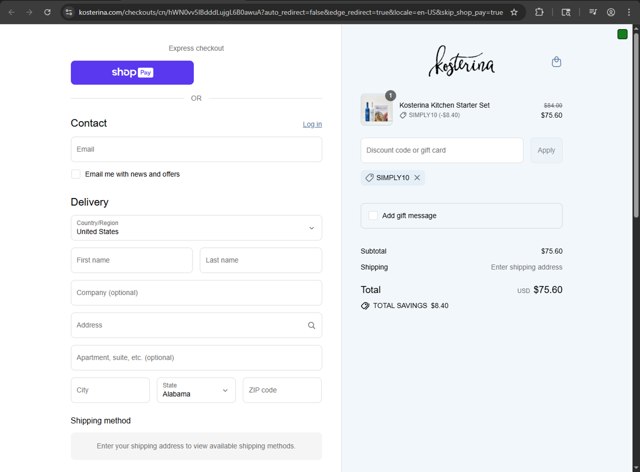
Task: Go back with the browser back arrow
Action: pyautogui.click(x=11, y=12)
